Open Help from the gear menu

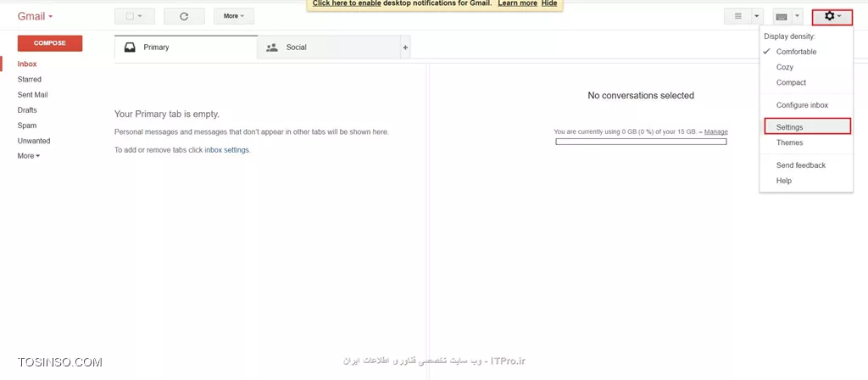tap(784, 181)
